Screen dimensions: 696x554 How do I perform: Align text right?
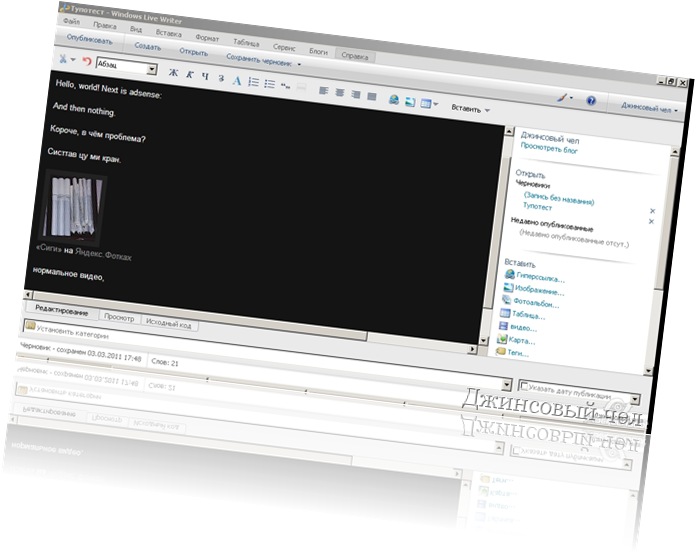[x=356, y=94]
